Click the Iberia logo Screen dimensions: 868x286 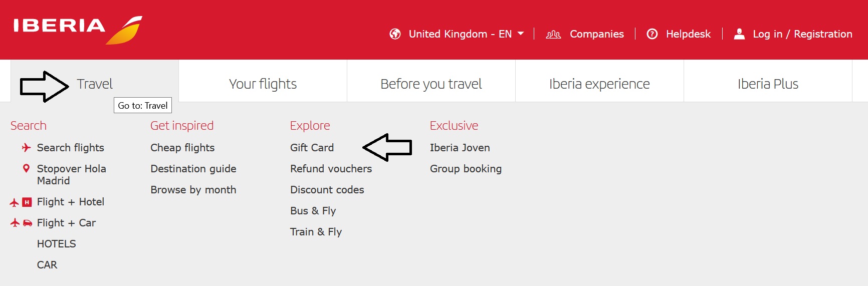pyautogui.click(x=78, y=29)
